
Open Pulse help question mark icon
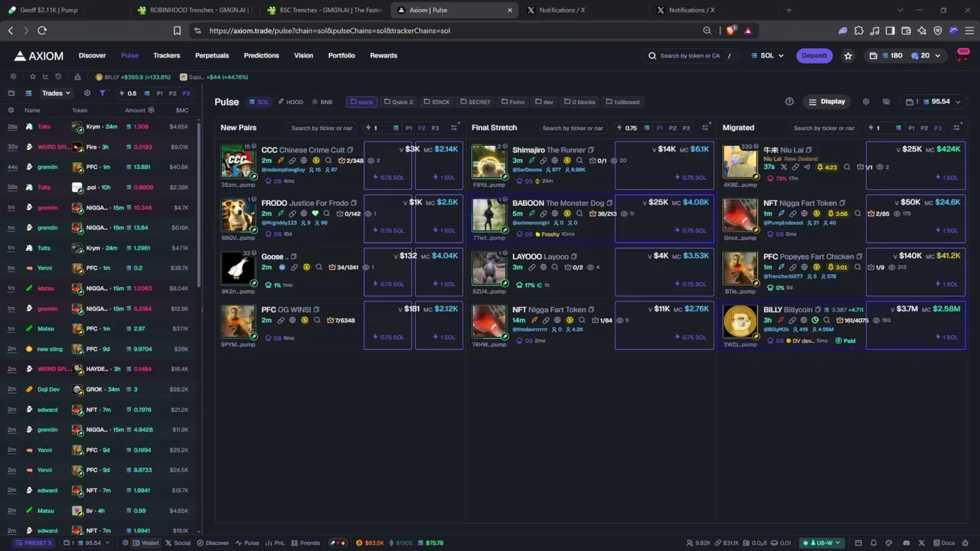(789, 102)
